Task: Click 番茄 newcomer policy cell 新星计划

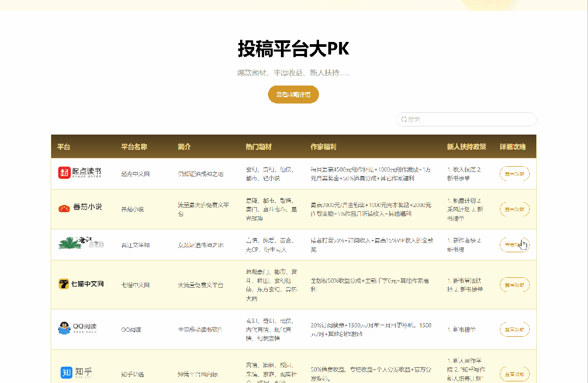Action: pos(465,209)
